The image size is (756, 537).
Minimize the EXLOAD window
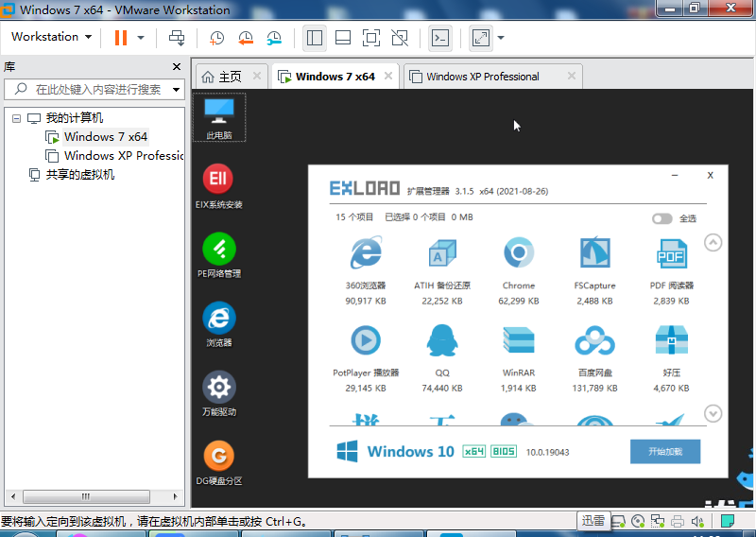point(675,176)
